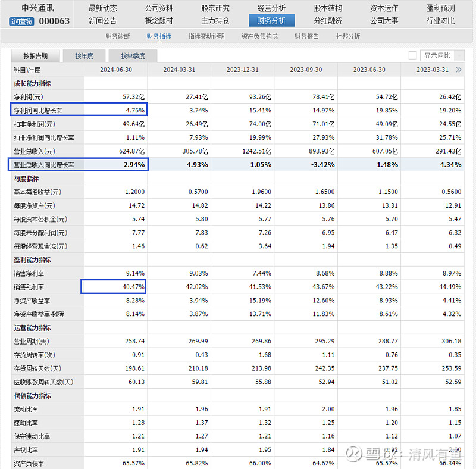Click the 营业总收入(元) row label
The width and height of the screenshot is (476, 469).
35,151
